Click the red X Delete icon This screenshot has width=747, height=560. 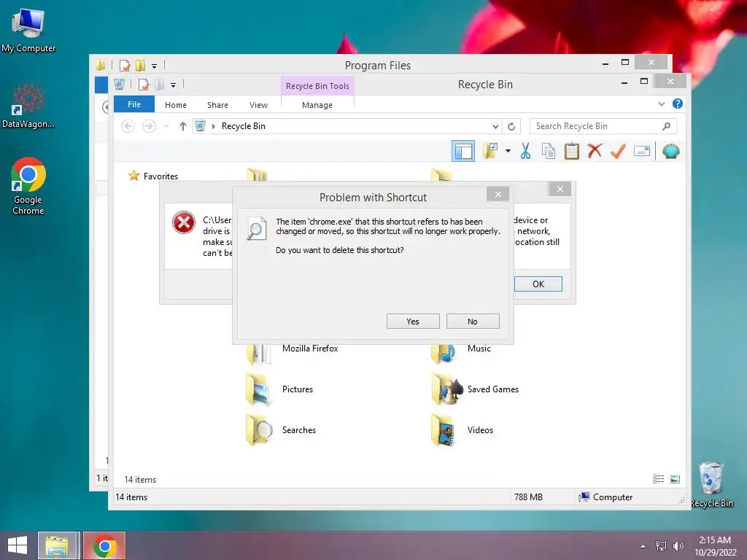click(595, 151)
